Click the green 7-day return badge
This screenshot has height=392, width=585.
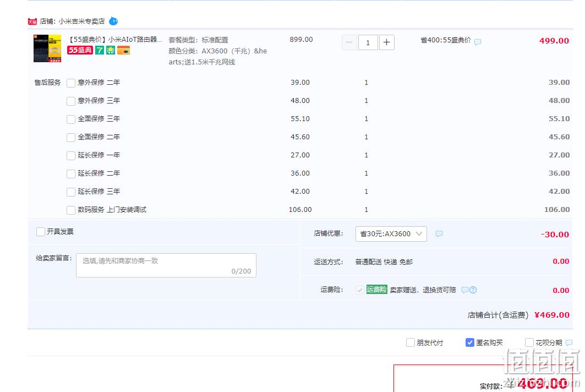tap(100, 50)
